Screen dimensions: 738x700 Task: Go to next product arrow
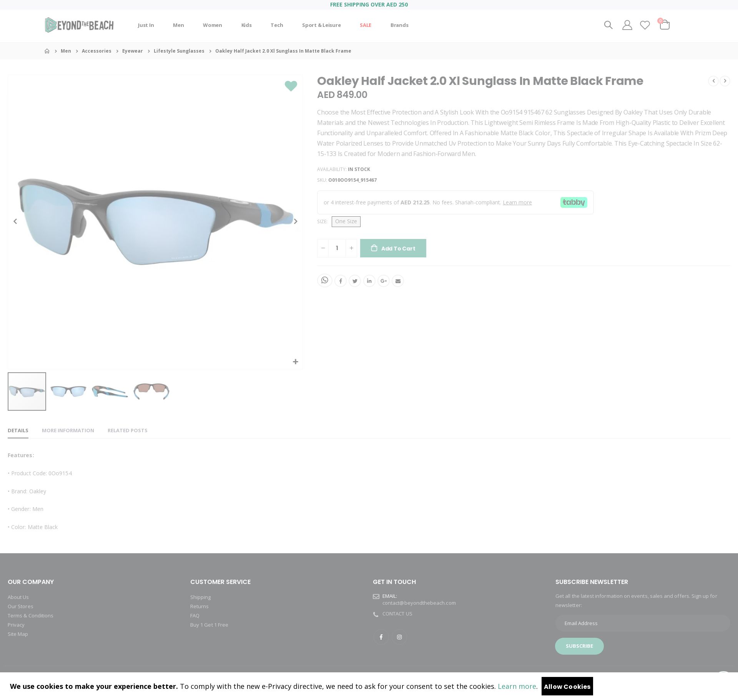pyautogui.click(x=725, y=81)
